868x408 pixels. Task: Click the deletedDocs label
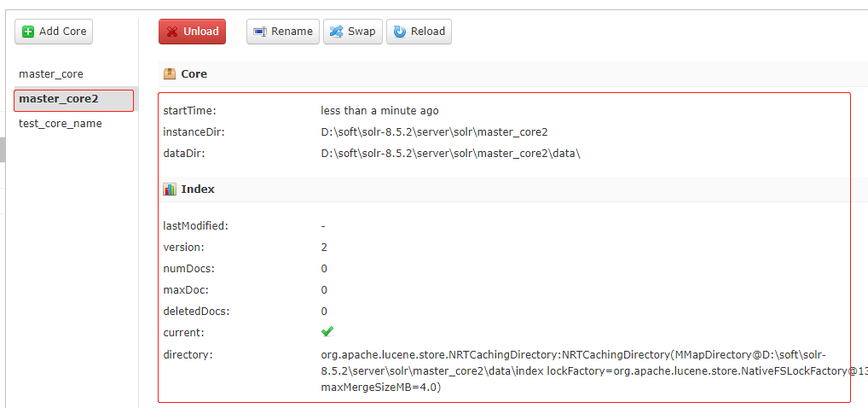196,312
